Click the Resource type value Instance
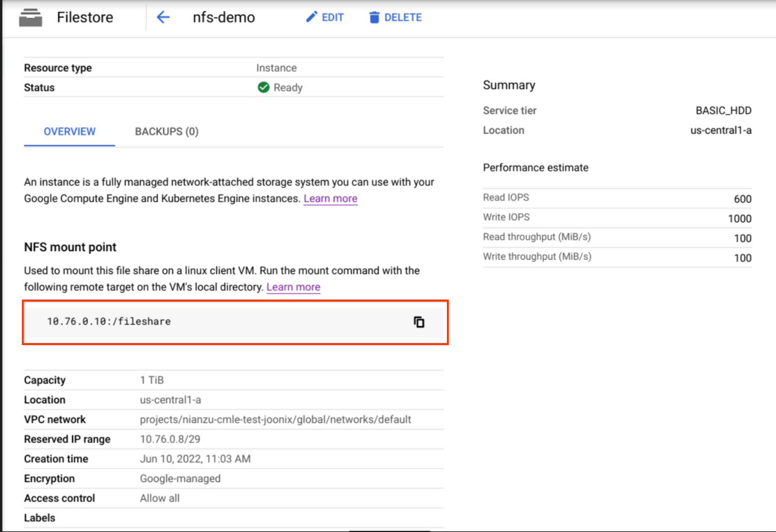The width and height of the screenshot is (776, 532). (x=276, y=68)
